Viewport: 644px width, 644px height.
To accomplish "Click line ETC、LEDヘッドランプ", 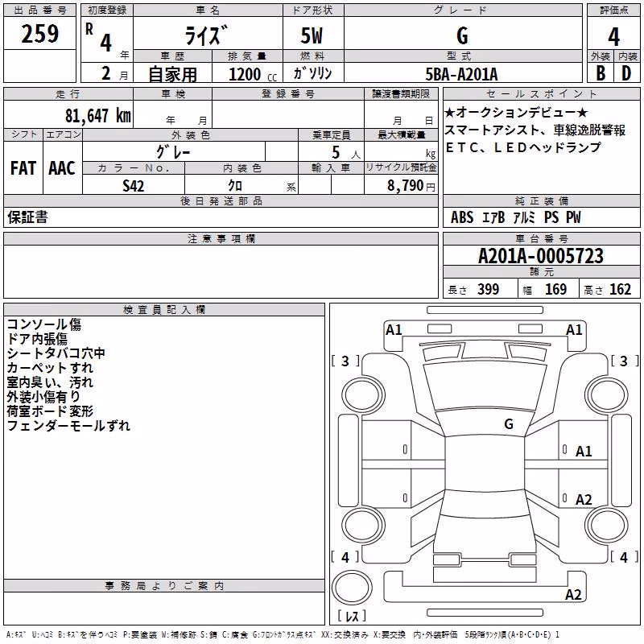I will pyautogui.click(x=523, y=147).
